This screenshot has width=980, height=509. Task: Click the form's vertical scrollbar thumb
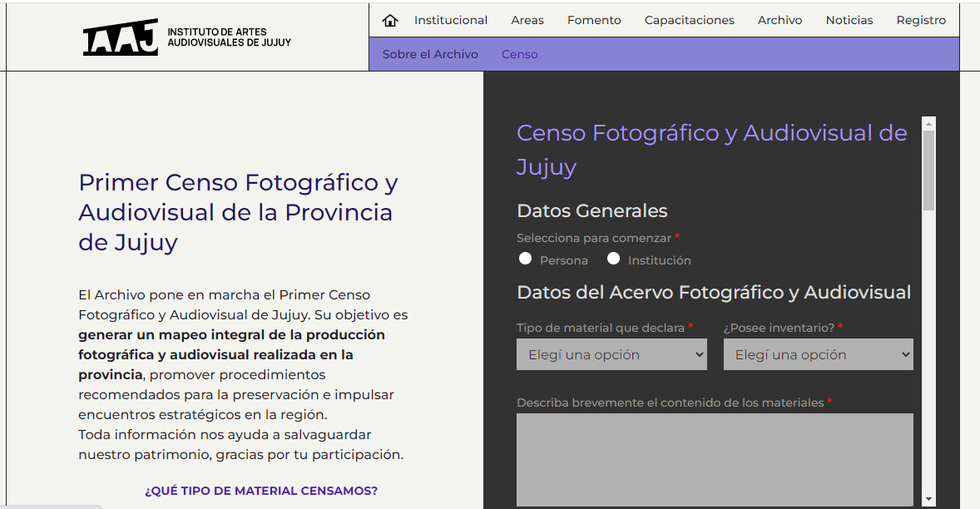pos(929,170)
